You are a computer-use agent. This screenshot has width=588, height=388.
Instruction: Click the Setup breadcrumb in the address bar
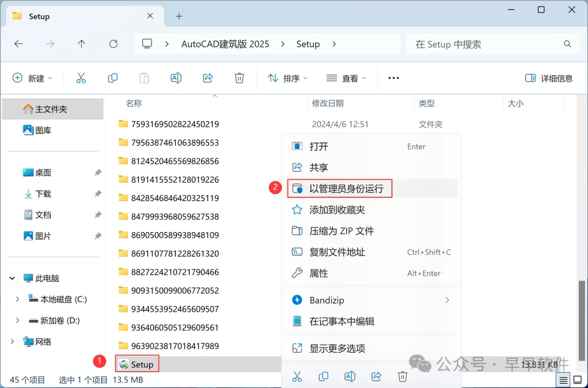click(308, 44)
